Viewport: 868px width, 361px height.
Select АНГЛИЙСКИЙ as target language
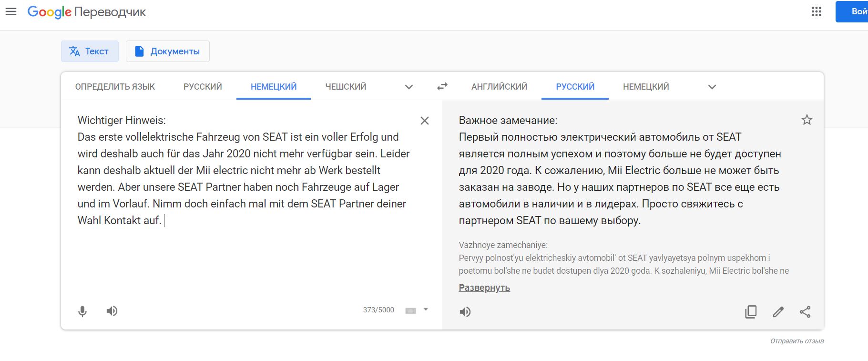point(499,86)
